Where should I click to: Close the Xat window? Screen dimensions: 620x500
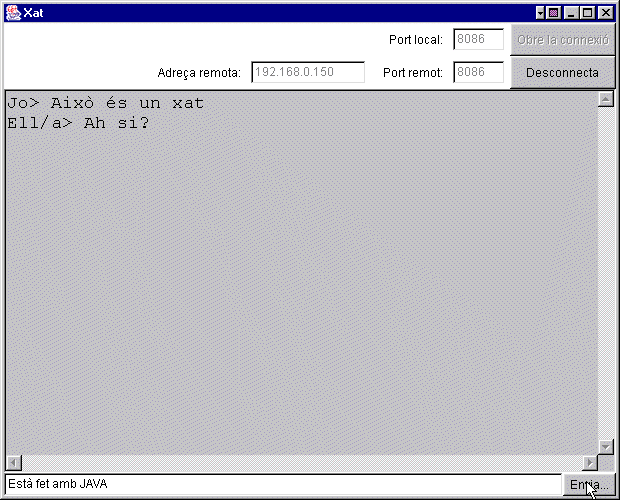point(605,13)
